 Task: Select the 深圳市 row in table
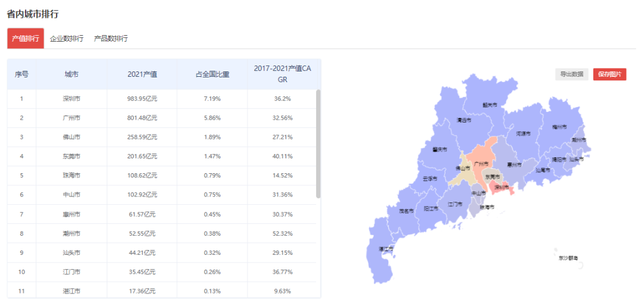point(72,99)
